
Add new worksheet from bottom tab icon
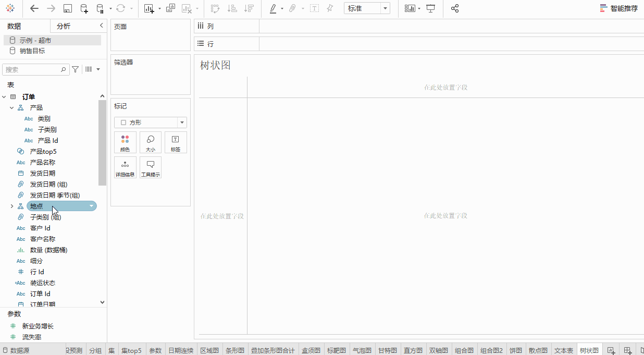click(x=611, y=350)
